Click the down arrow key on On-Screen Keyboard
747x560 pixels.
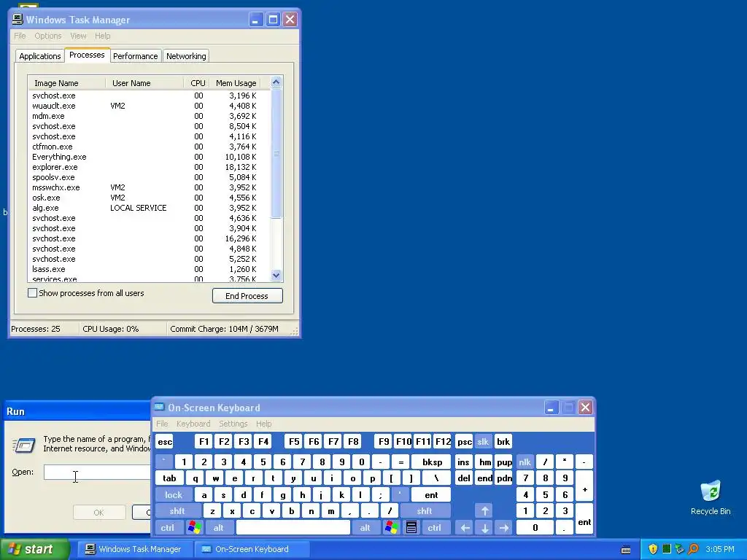click(485, 528)
